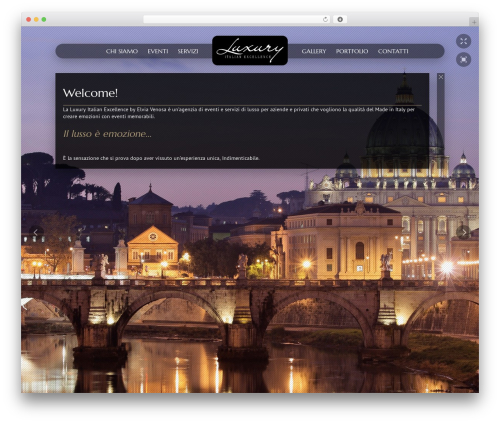The width and height of the screenshot is (500, 423).
Task: Click the fullscreen expand arrows icon
Action: point(463,41)
